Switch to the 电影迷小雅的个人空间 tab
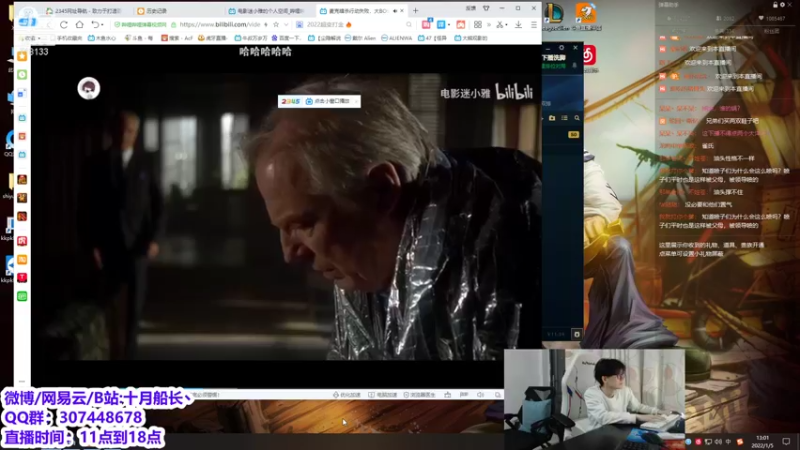The image size is (800, 450). (x=266, y=11)
